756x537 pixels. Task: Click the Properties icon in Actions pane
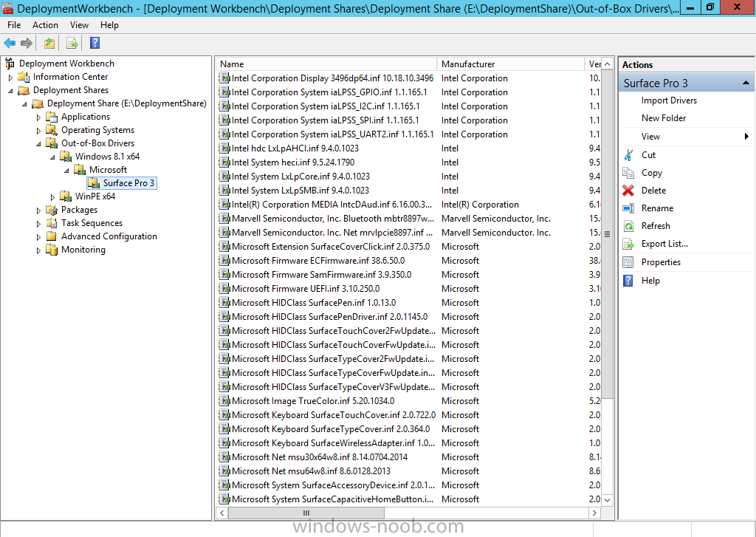(x=628, y=262)
